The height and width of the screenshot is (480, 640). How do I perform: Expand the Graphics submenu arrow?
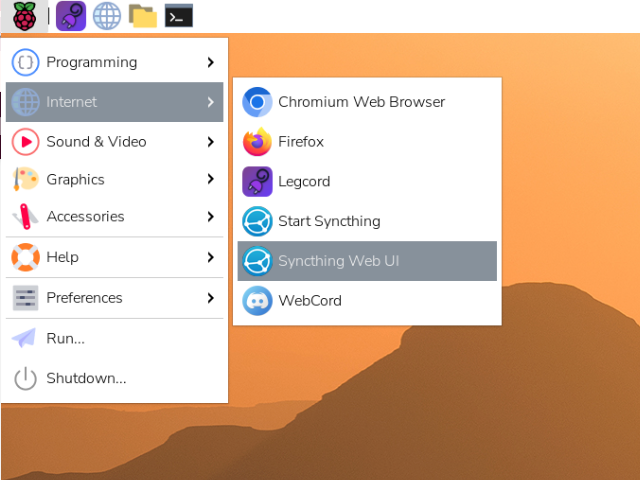coord(210,180)
